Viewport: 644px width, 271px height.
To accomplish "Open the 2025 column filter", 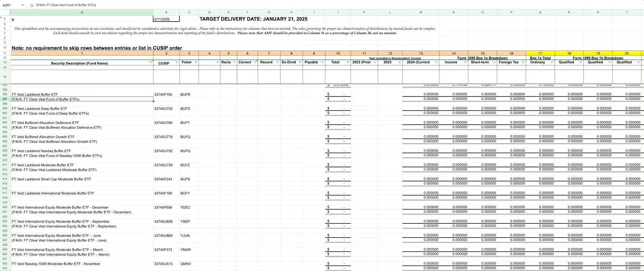I will coord(400,62).
